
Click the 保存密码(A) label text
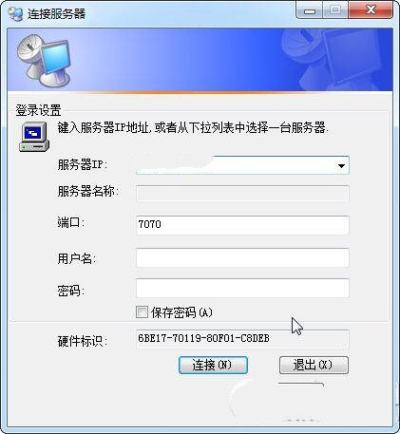[182, 313]
